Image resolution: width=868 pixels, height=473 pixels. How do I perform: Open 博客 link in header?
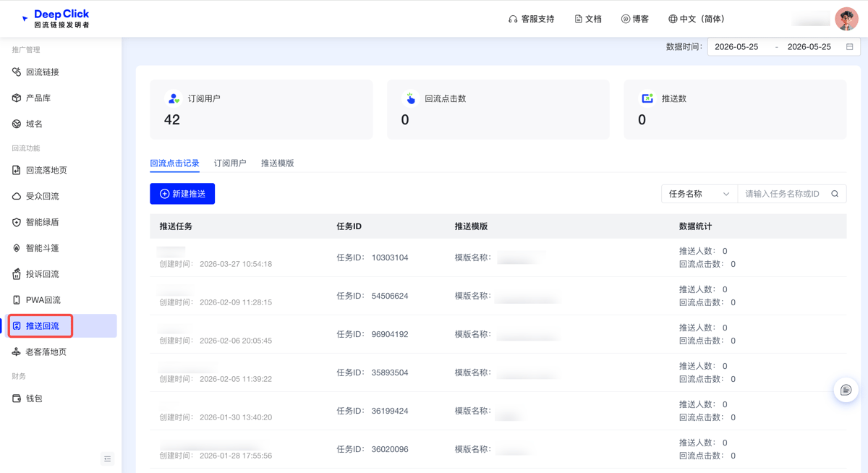tap(635, 19)
